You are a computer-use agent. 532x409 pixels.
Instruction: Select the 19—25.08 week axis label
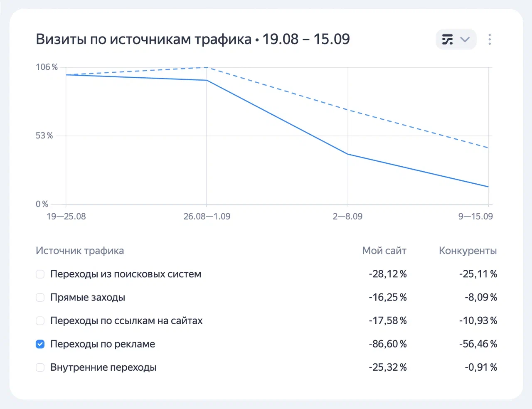[66, 217]
